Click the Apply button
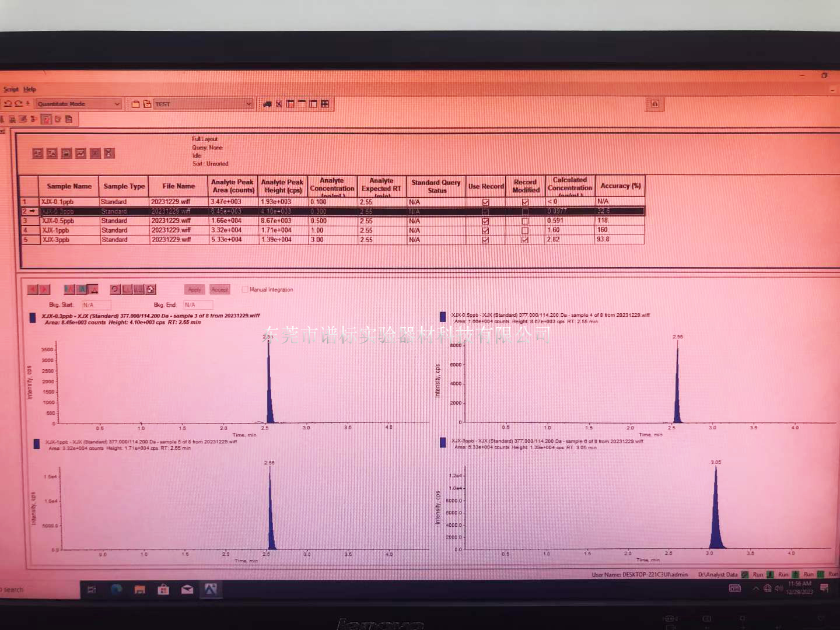This screenshot has width=840, height=630. (x=194, y=289)
